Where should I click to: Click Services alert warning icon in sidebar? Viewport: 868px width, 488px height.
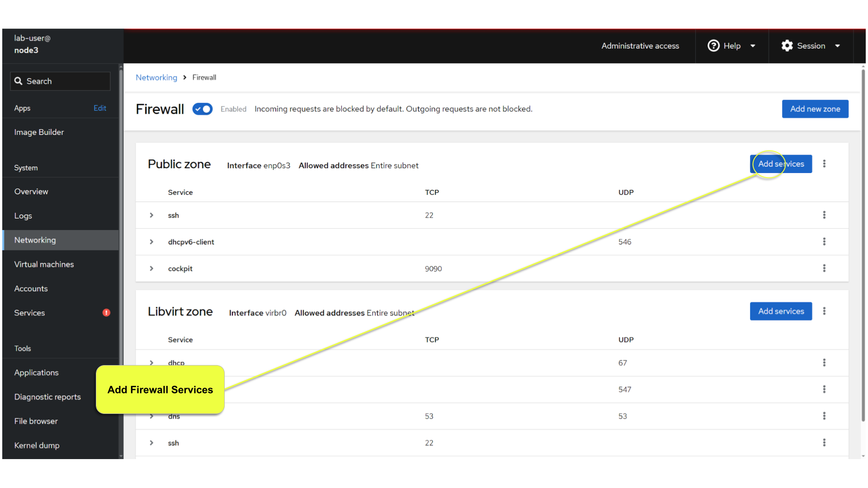pos(106,313)
